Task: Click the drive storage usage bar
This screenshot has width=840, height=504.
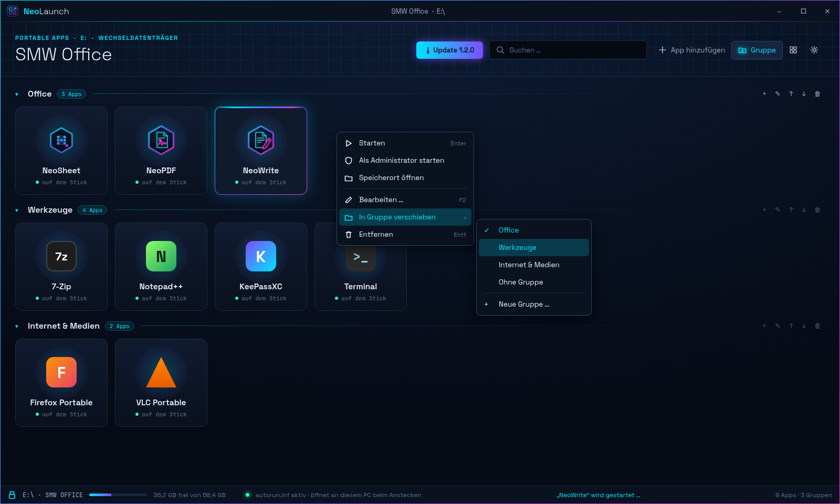Action: coord(118,495)
